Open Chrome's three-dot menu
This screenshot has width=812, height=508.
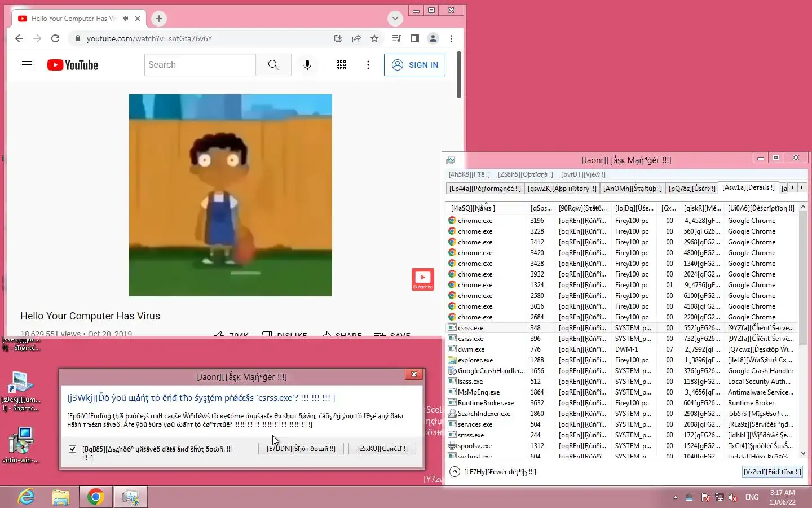pyautogui.click(x=451, y=38)
